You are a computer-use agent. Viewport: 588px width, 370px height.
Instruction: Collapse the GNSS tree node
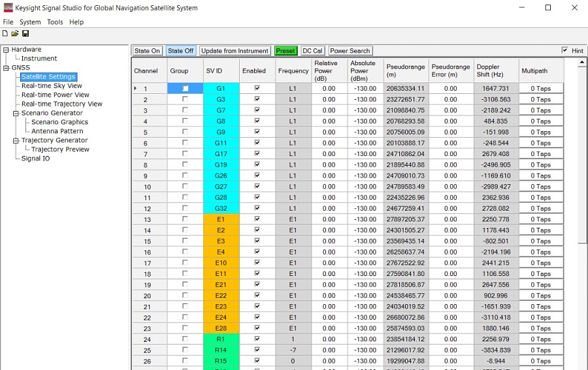[x=6, y=68]
